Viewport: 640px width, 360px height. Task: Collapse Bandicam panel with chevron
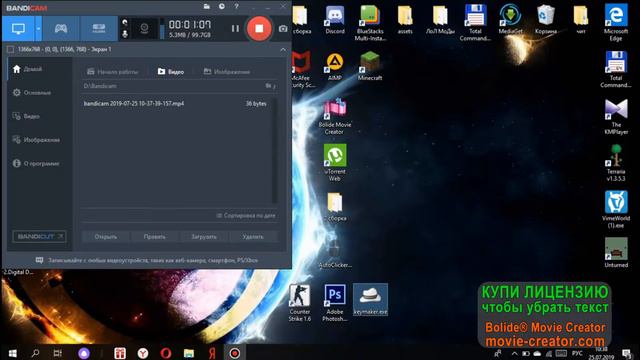point(283,49)
